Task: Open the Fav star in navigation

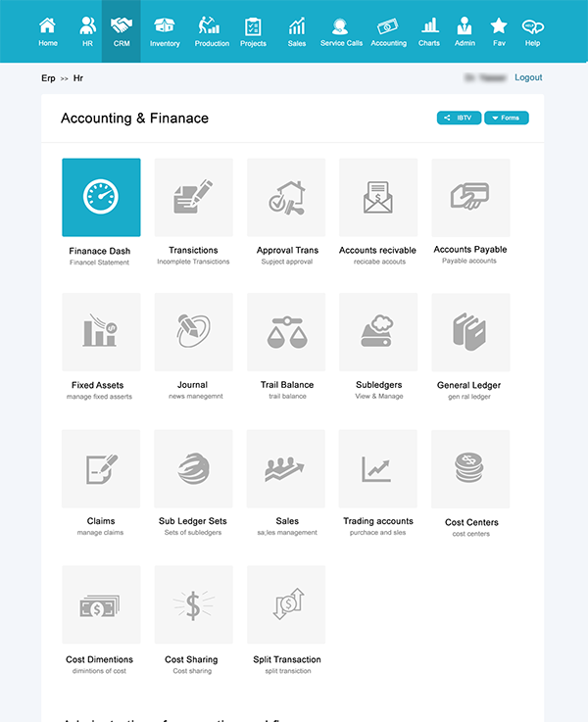Action: click(x=499, y=31)
